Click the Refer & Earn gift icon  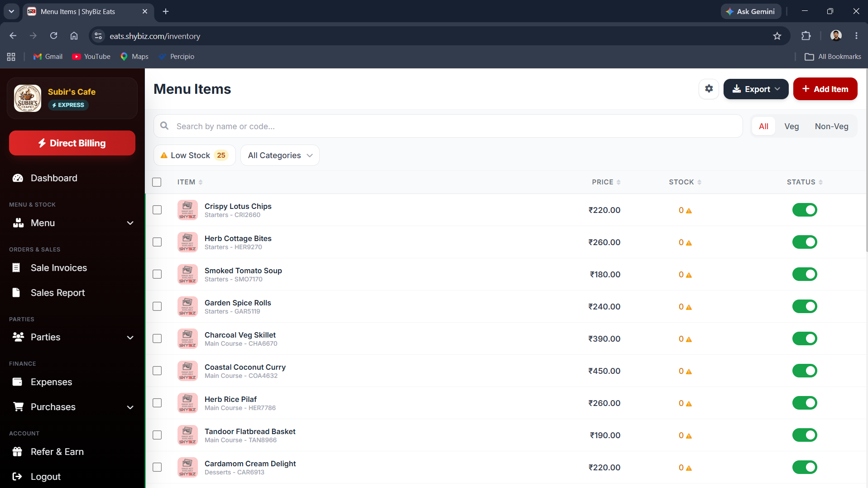click(x=17, y=451)
